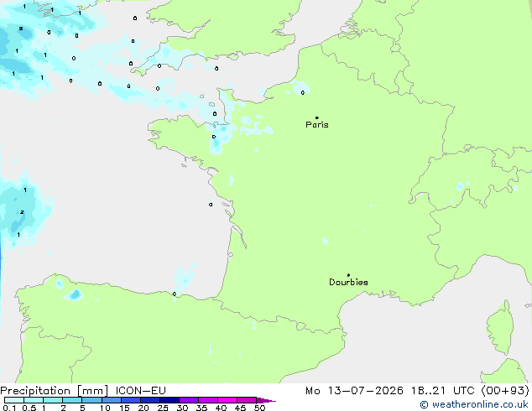Viewport: 532px width, 411px height.
Task: Click the Paris city dot marker
Action: [317, 117]
